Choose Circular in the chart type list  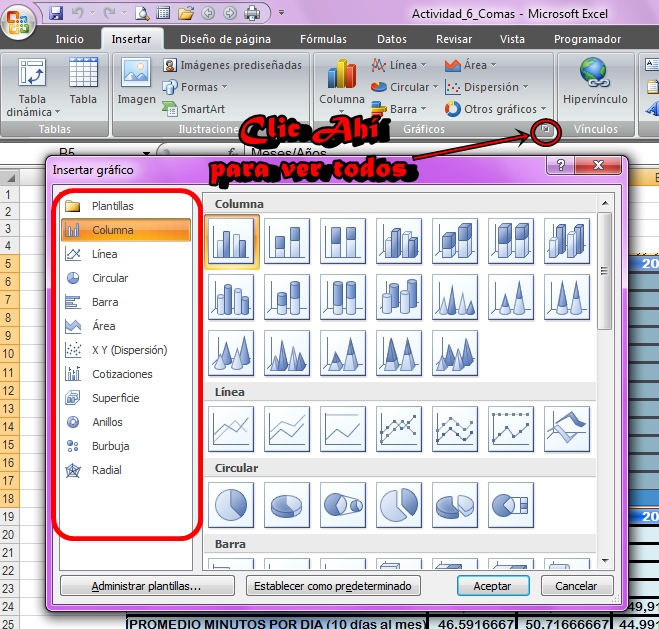point(126,278)
